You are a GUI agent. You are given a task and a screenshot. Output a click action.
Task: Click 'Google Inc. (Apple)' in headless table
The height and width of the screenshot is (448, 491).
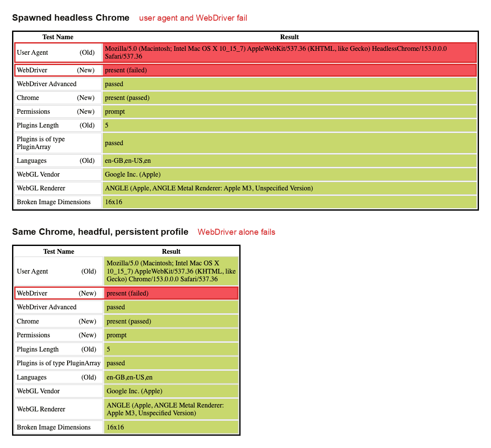pos(289,174)
